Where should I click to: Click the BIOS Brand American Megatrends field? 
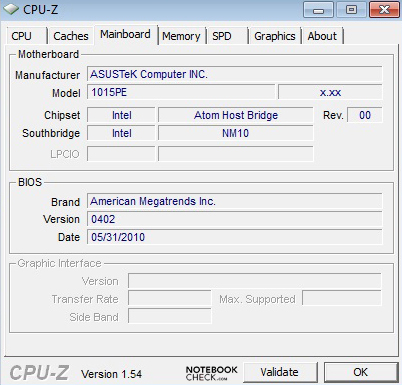[x=234, y=201]
